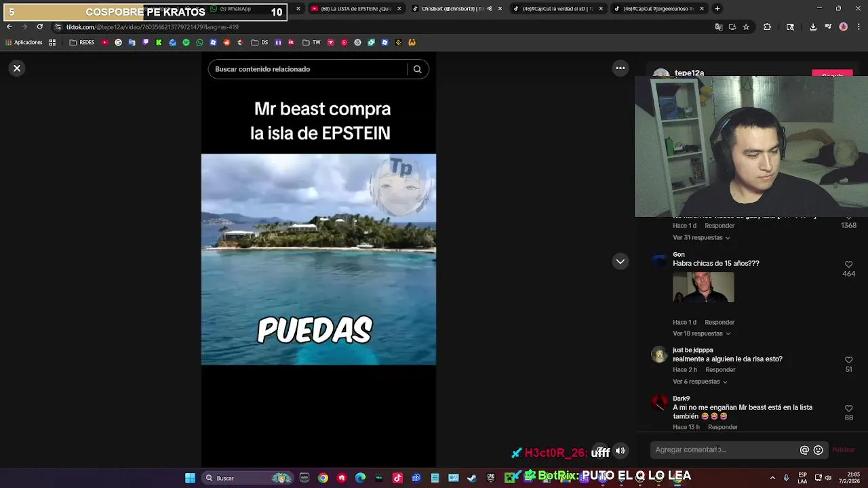The height and width of the screenshot is (488, 868).
Task: Open Google Chrome from the taskbar
Action: coord(323,478)
